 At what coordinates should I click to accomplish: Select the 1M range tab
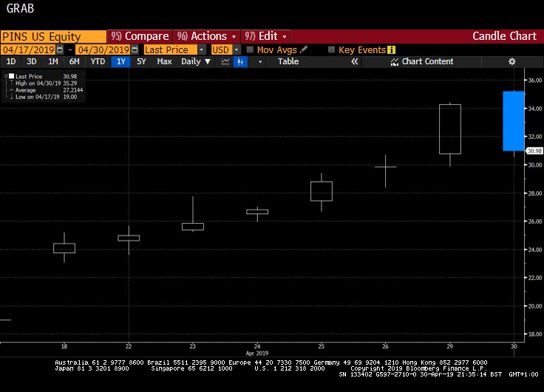pos(52,62)
